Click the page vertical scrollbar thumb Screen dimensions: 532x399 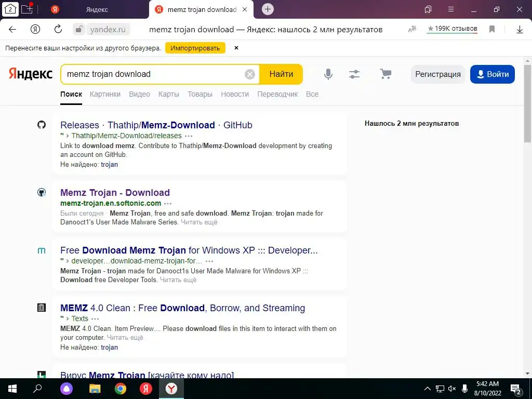pos(527,103)
